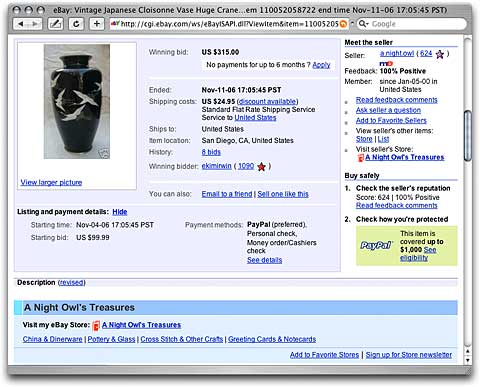Click Email to a friend link

coord(227,194)
